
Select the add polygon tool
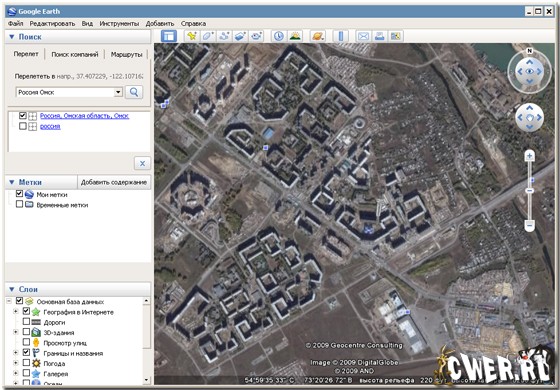(208, 36)
